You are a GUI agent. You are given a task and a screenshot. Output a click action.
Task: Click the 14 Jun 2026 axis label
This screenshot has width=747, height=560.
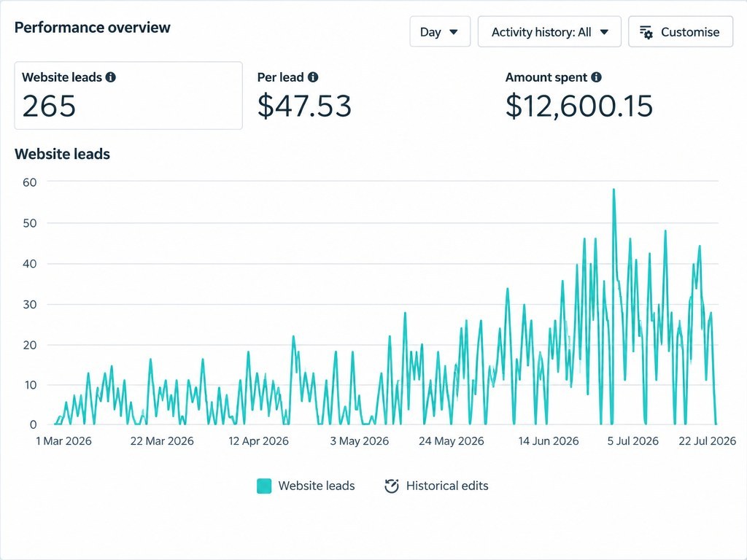point(549,441)
